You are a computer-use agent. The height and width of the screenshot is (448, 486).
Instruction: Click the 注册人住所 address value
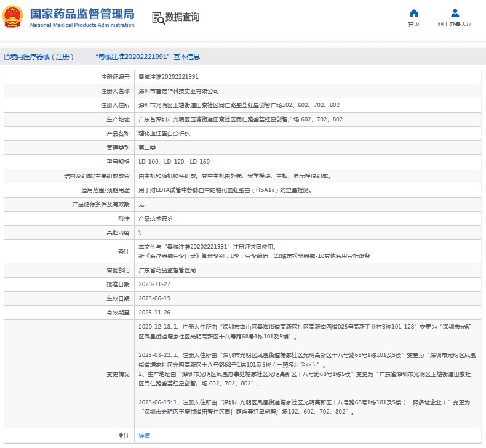coord(239,105)
